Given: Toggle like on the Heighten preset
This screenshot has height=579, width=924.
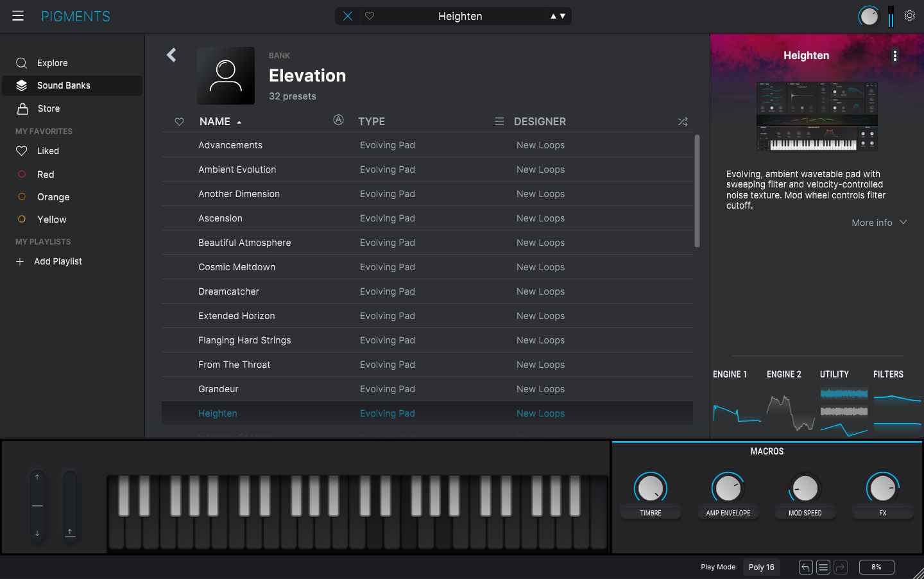Looking at the screenshot, I should pyautogui.click(x=179, y=413).
